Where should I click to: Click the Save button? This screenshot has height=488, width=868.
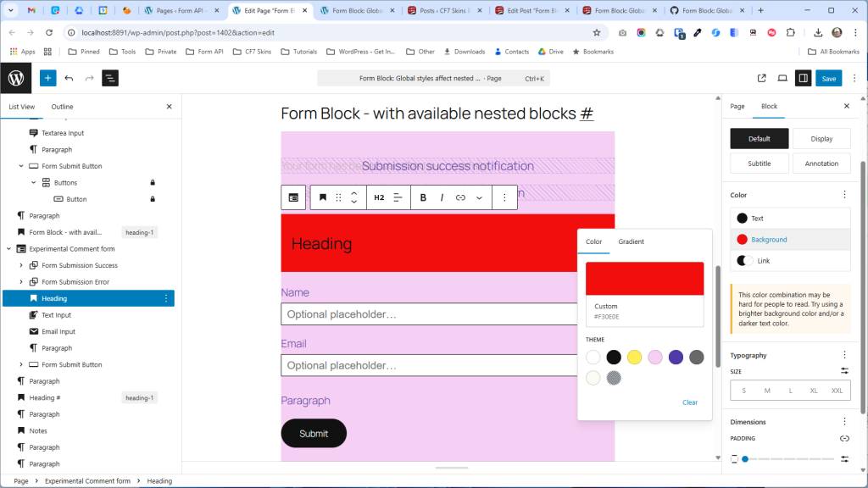[828, 78]
